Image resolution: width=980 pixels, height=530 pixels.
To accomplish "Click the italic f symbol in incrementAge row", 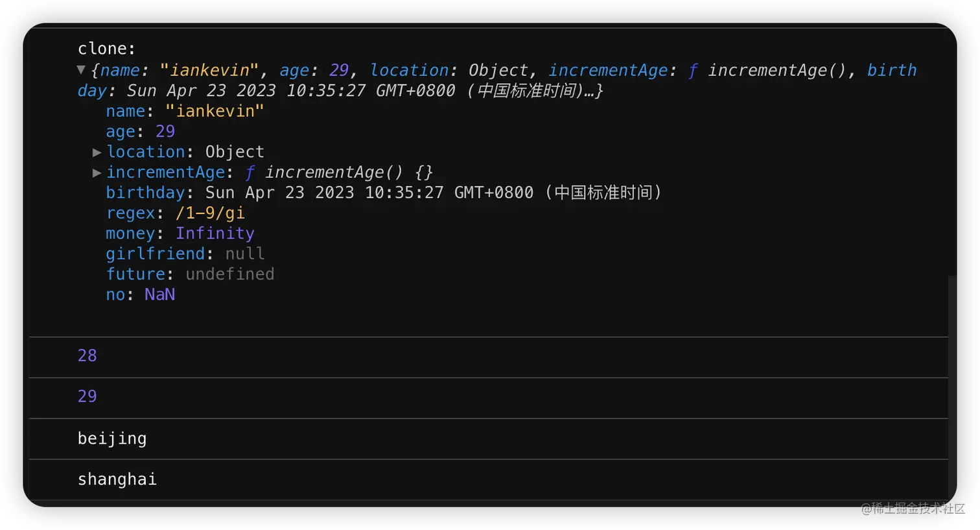I will [250, 173].
